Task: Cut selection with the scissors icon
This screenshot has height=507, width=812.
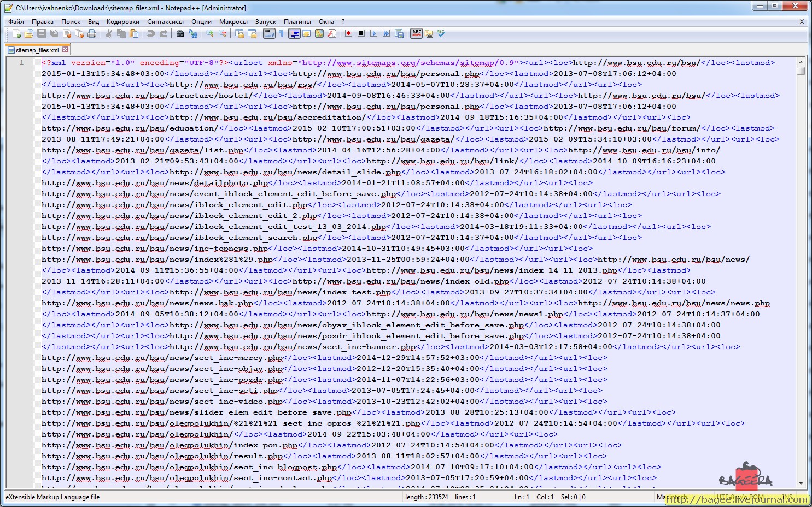Action: tap(108, 33)
